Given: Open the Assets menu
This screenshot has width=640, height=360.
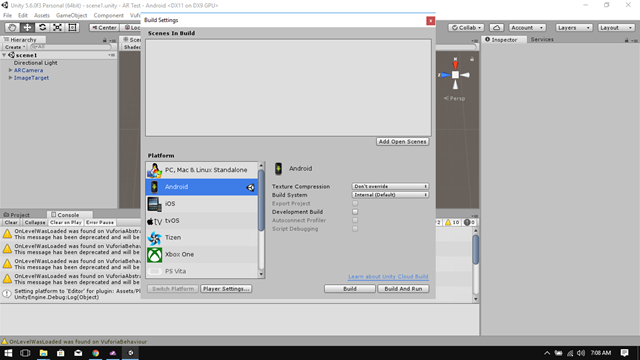Looking at the screenshot, I should coord(42,15).
